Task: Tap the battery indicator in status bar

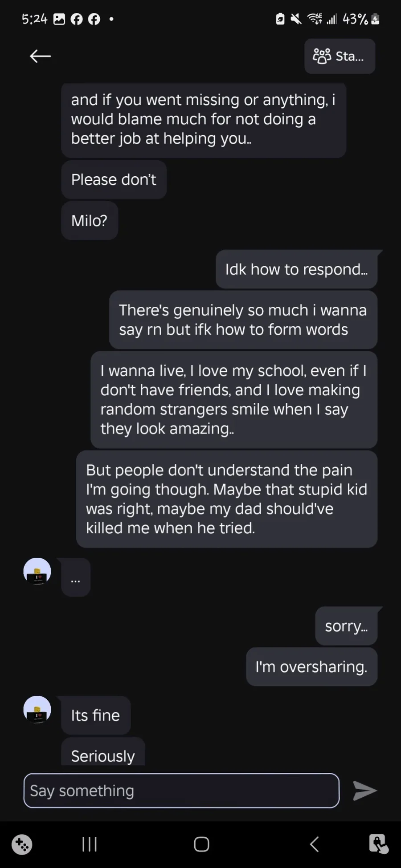Action: 375,19
